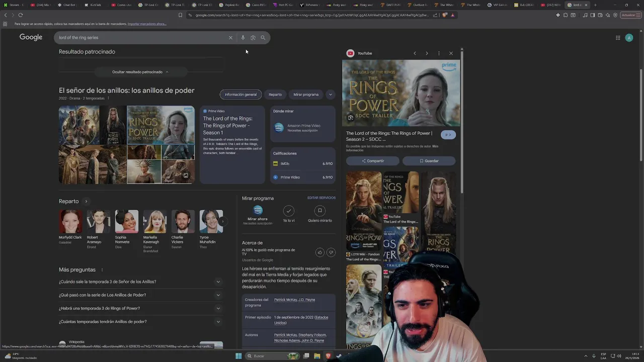The height and width of the screenshot is (362, 644).
Task: Open Importar marcadores ahora link
Action: (x=147, y=24)
